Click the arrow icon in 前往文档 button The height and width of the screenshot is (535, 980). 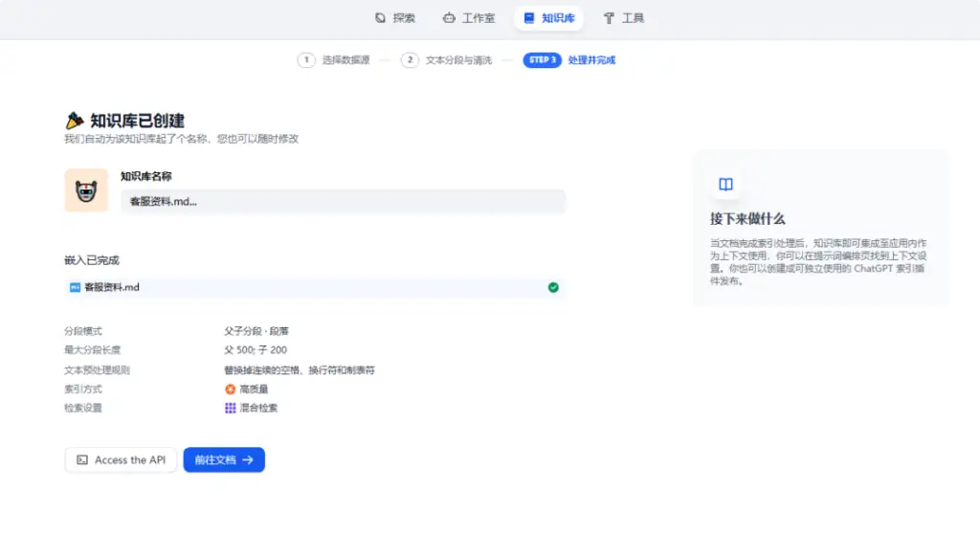coord(248,460)
